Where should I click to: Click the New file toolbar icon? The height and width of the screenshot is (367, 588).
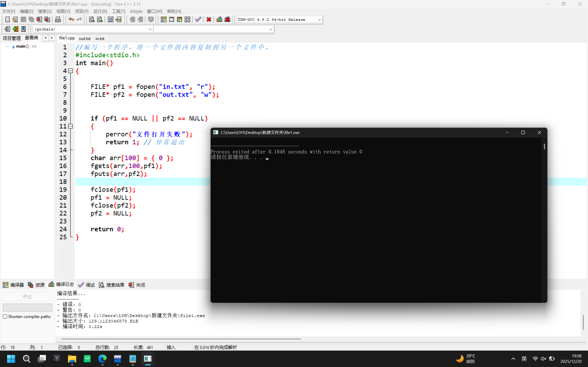coord(7,19)
